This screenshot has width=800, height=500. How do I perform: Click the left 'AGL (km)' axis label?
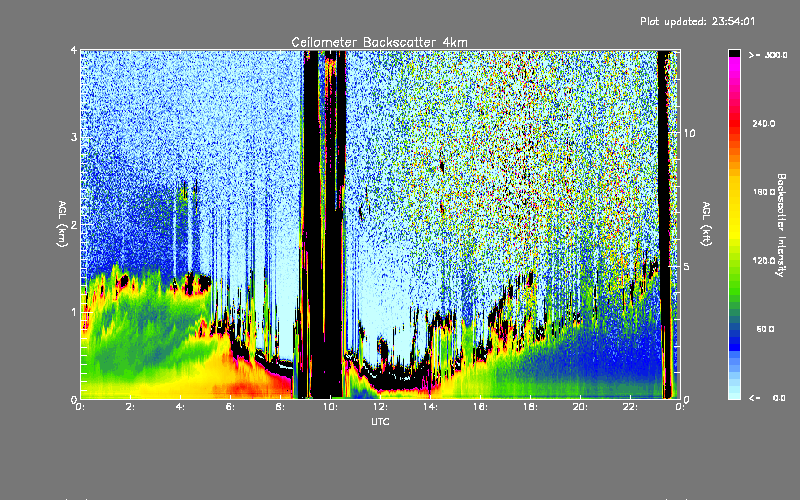pyautogui.click(x=63, y=224)
